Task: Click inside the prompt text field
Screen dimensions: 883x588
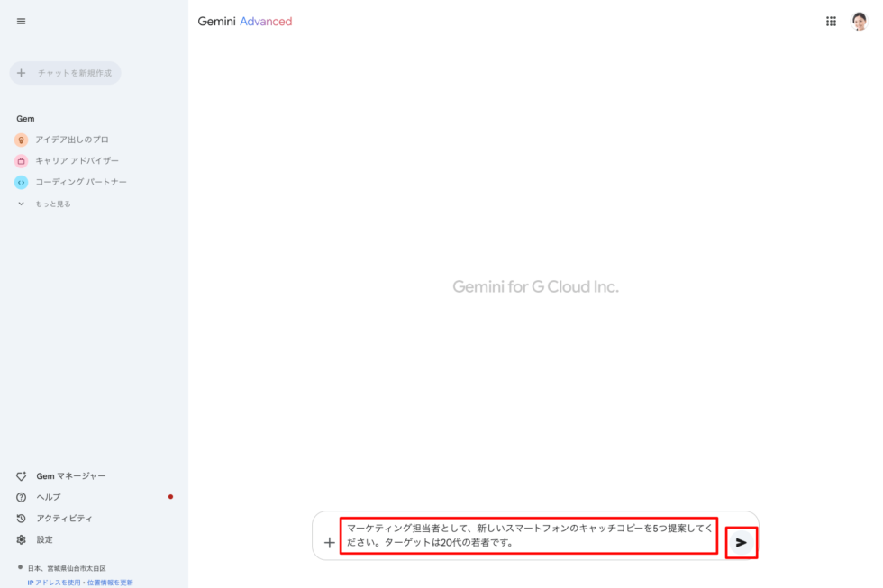Action: click(528, 536)
